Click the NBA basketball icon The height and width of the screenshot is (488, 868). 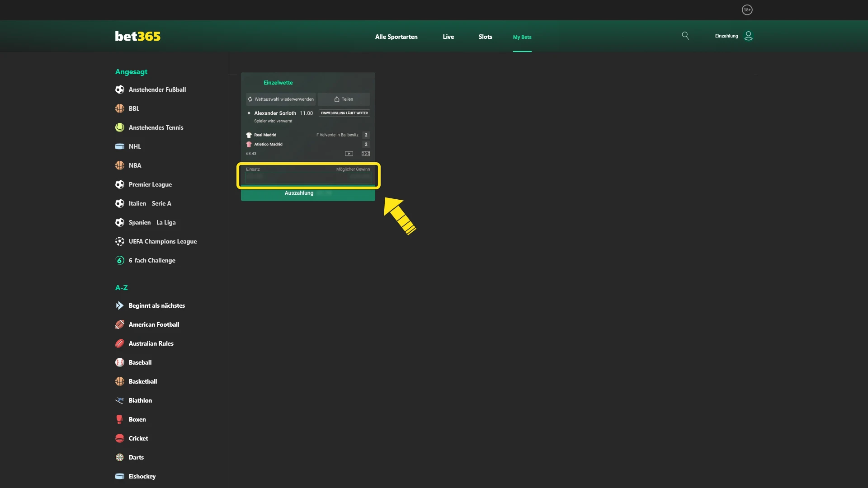click(x=119, y=165)
